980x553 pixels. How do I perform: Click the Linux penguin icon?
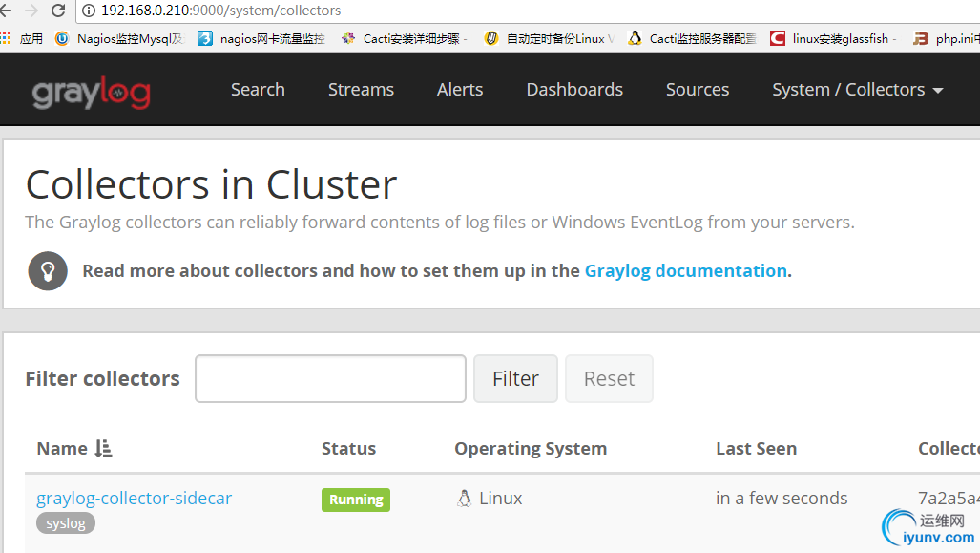464,499
